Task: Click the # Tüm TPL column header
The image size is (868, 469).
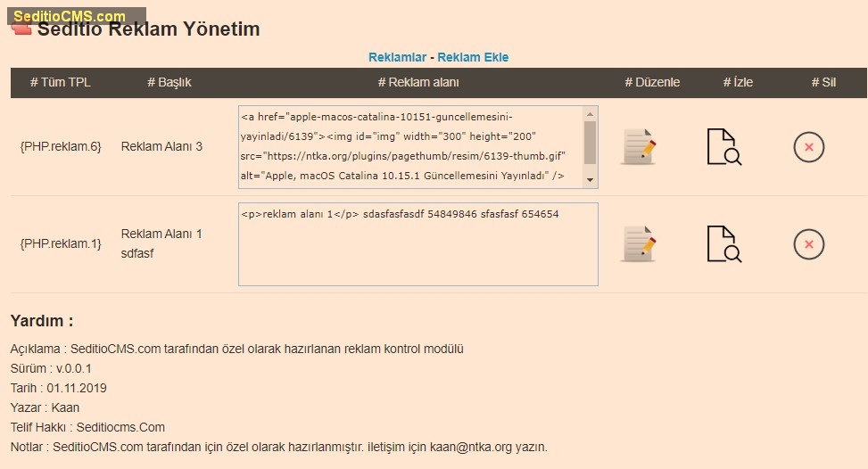Action: (60, 82)
